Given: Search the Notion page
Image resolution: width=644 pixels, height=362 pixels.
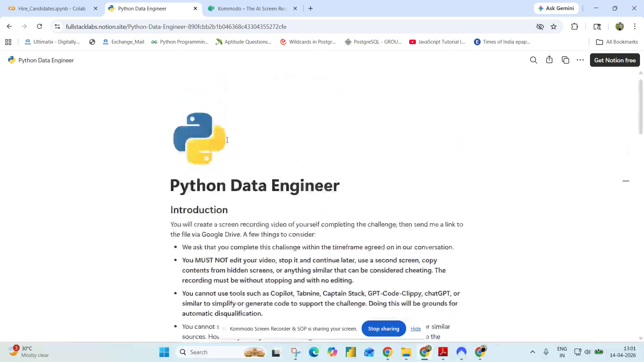Looking at the screenshot, I should (x=533, y=60).
